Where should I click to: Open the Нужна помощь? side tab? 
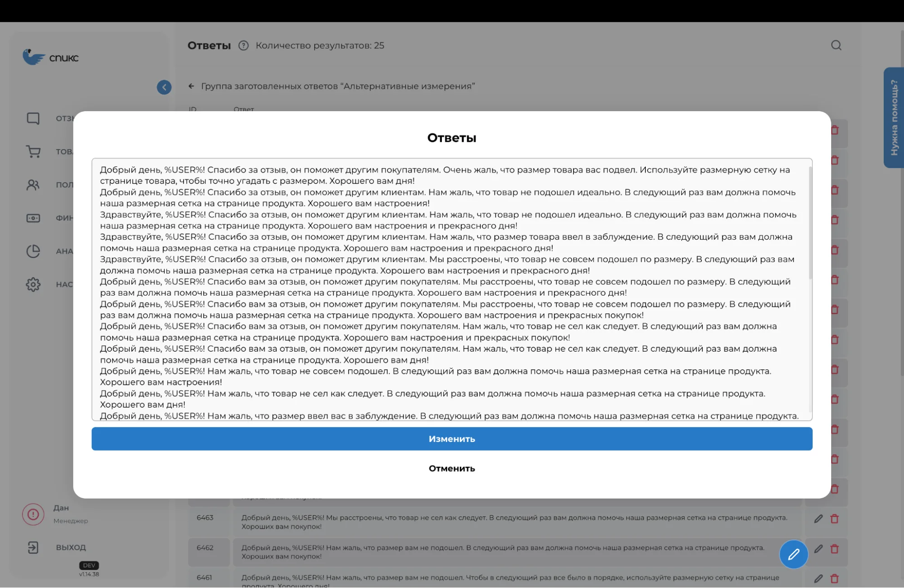(894, 118)
